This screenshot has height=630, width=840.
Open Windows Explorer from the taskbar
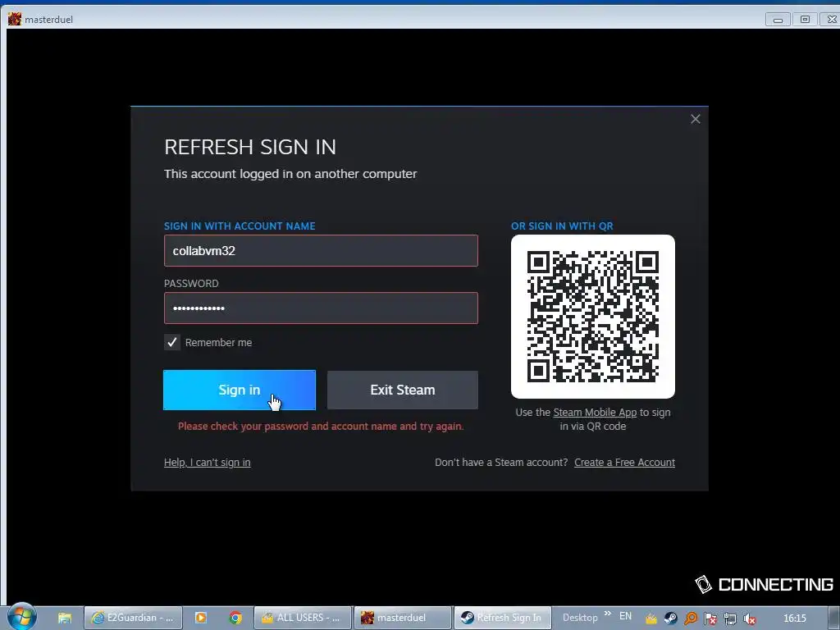click(65, 618)
